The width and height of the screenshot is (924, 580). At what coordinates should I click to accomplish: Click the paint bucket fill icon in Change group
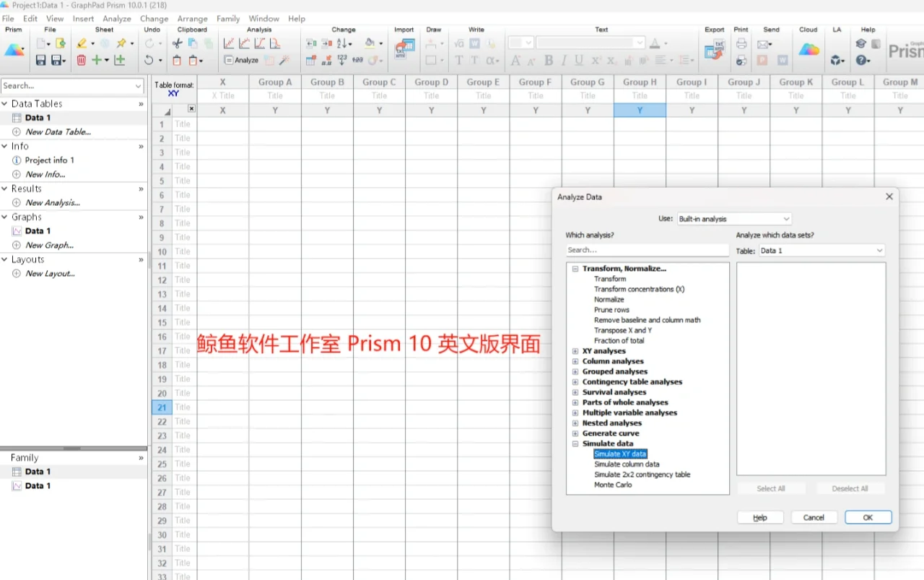370,43
